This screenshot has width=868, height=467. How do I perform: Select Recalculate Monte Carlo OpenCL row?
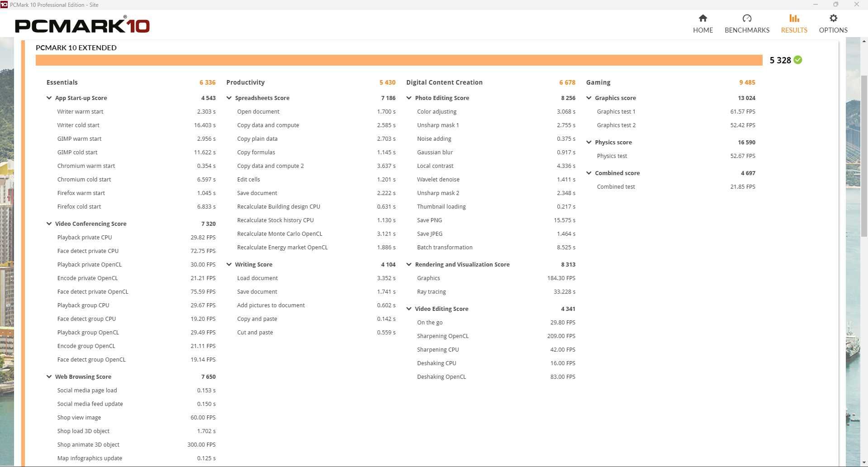click(x=316, y=233)
